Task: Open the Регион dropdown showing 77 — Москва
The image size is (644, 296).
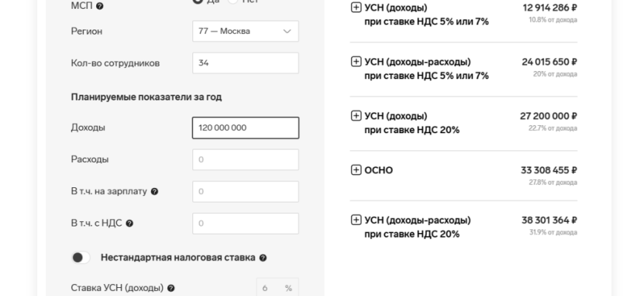Action: pos(245,31)
